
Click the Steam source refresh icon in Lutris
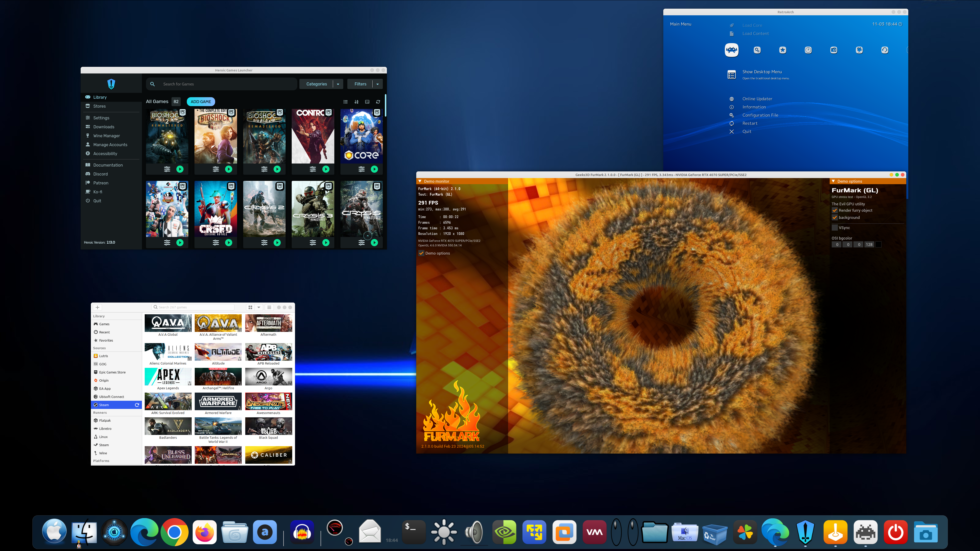pos(137,405)
